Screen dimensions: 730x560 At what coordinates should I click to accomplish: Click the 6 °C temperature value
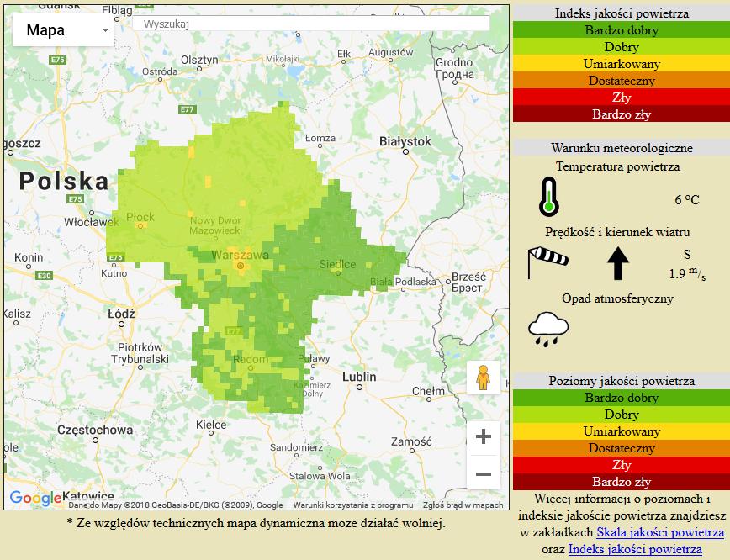687,200
